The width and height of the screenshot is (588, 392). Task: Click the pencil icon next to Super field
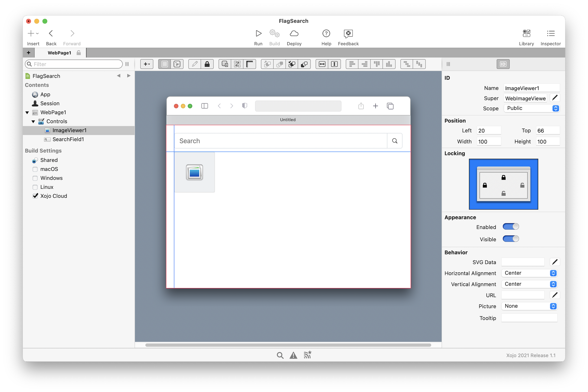(555, 98)
